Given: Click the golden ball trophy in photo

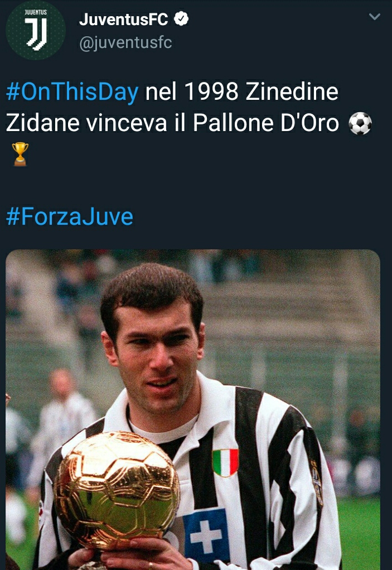Looking at the screenshot, I should (x=116, y=490).
